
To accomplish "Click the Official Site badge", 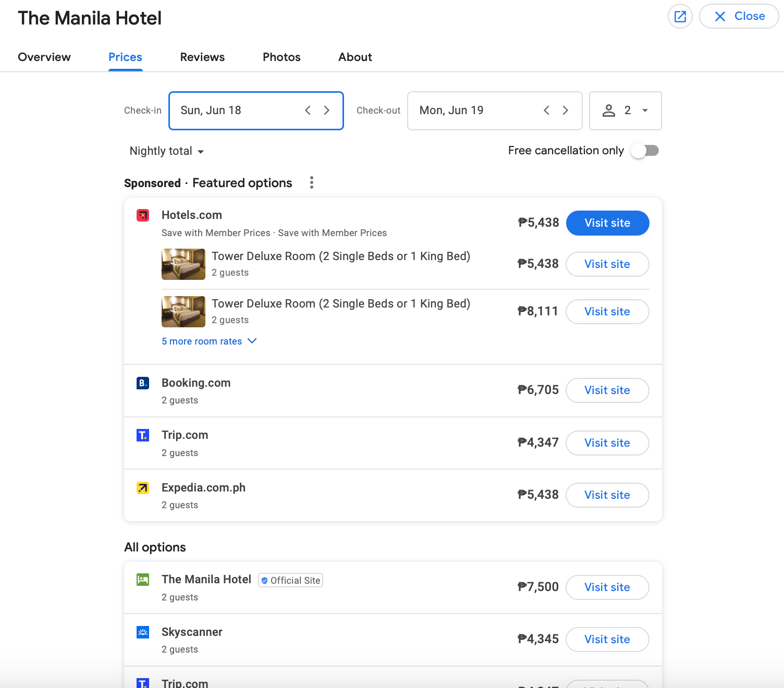I will coord(290,580).
